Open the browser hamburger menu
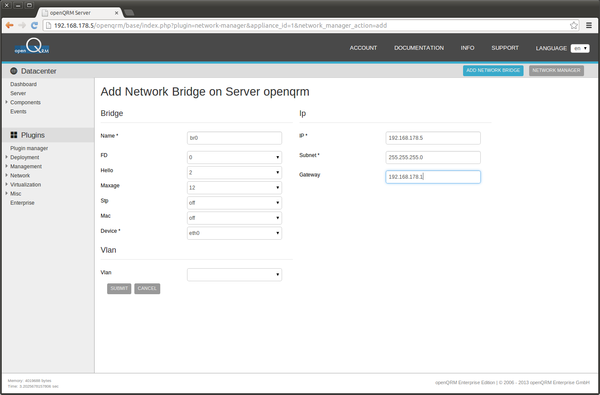The height and width of the screenshot is (395, 600). click(589, 26)
